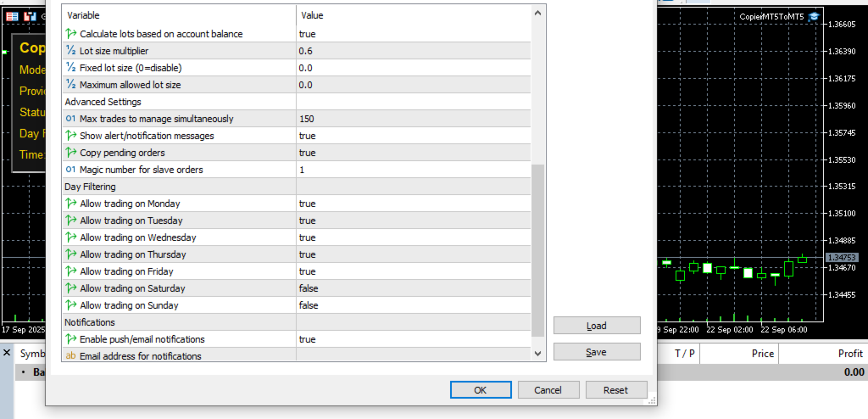The width and height of the screenshot is (868, 419).
Task: Click the Load button
Action: [597, 326]
